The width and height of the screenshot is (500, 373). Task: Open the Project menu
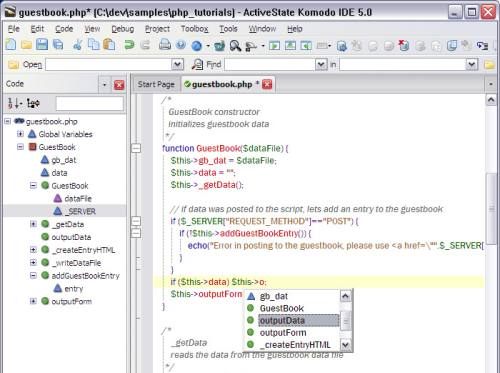pyautogui.click(x=157, y=29)
